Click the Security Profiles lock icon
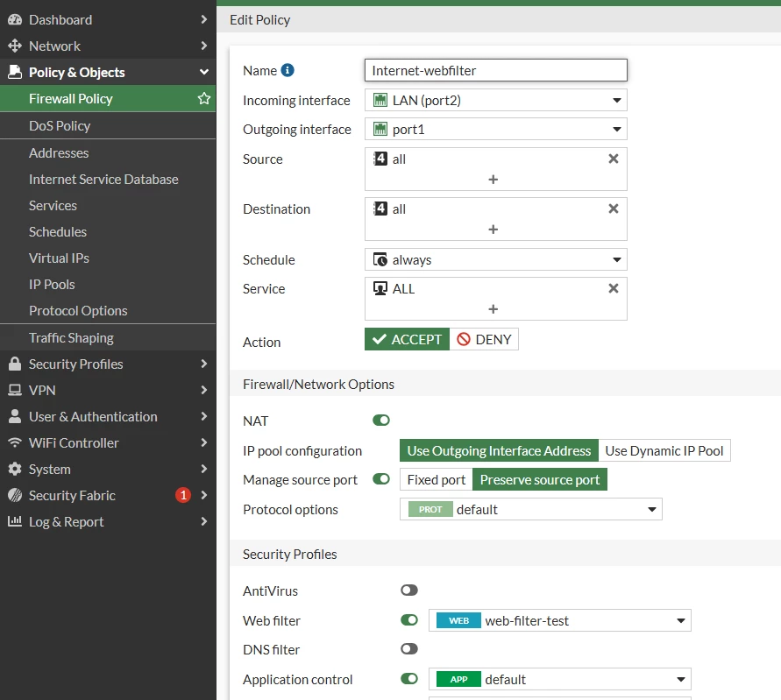The image size is (781, 700). click(x=15, y=364)
